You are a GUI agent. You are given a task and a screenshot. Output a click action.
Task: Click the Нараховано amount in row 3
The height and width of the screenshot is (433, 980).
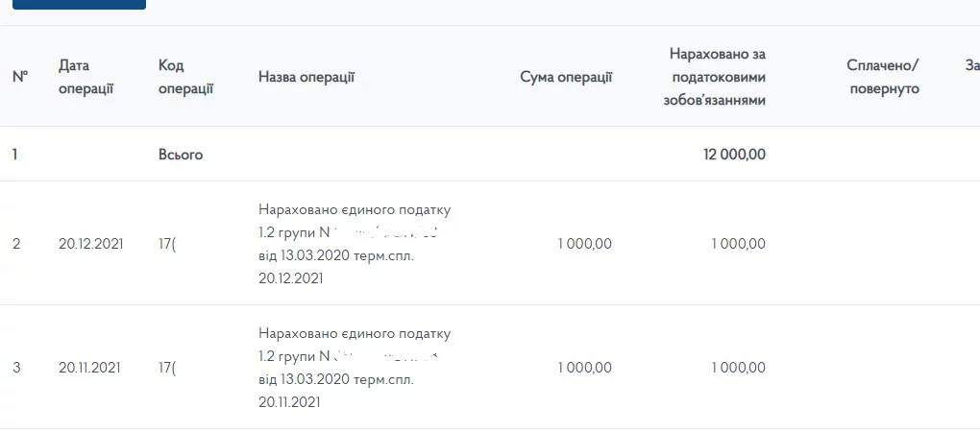(x=738, y=368)
